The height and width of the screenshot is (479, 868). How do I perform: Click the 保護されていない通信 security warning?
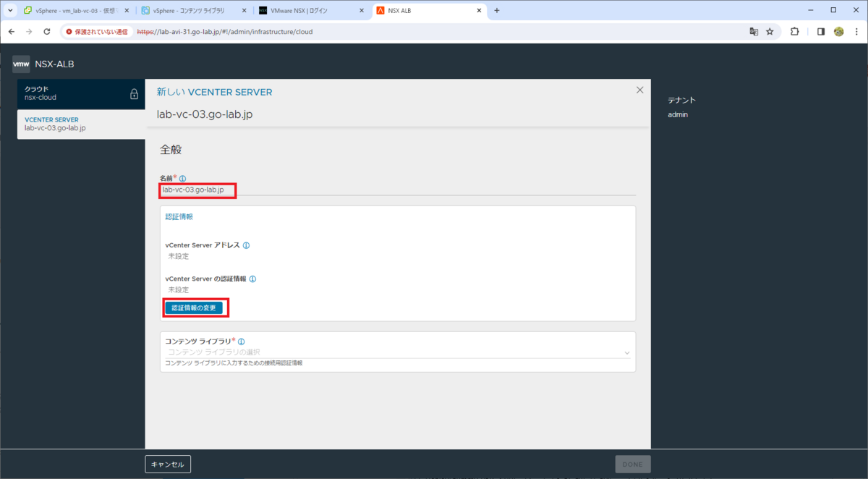(x=97, y=32)
